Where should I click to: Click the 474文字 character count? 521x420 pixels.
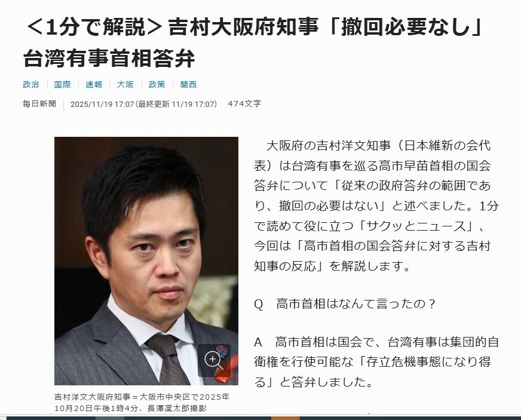[x=244, y=104]
